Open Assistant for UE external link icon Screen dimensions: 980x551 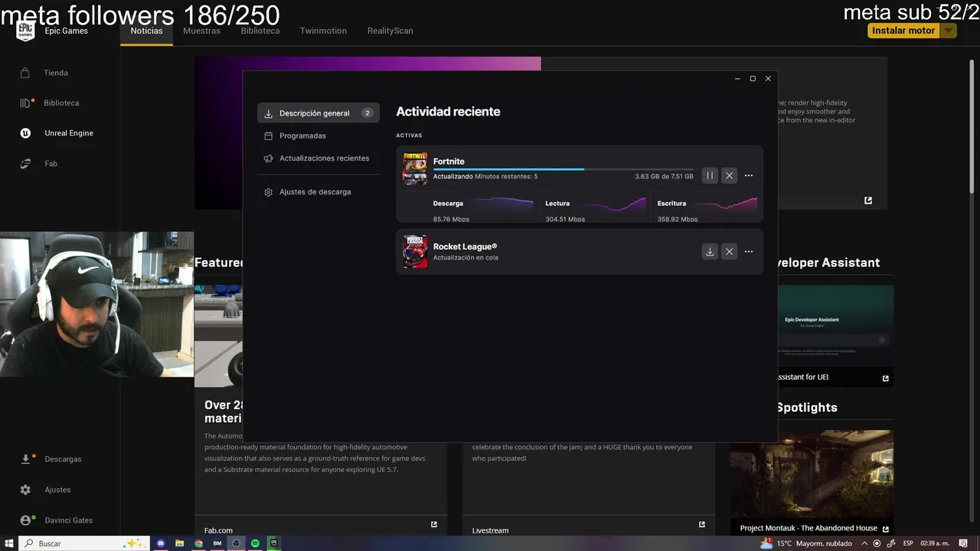pyautogui.click(x=886, y=378)
